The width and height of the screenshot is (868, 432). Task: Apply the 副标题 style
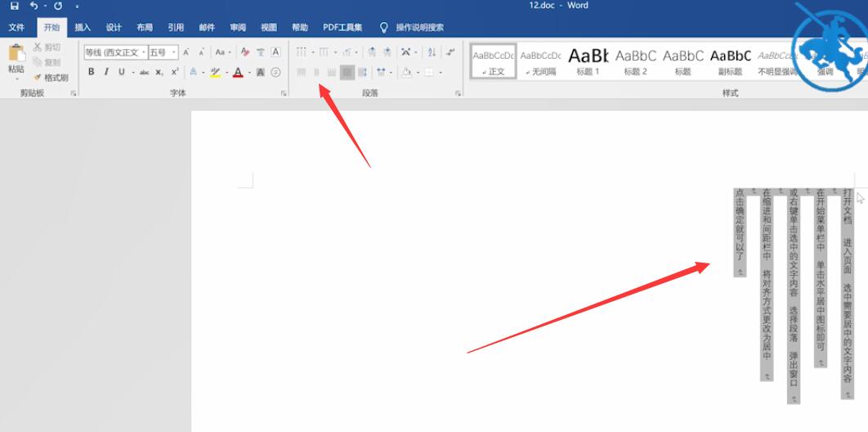(x=730, y=61)
